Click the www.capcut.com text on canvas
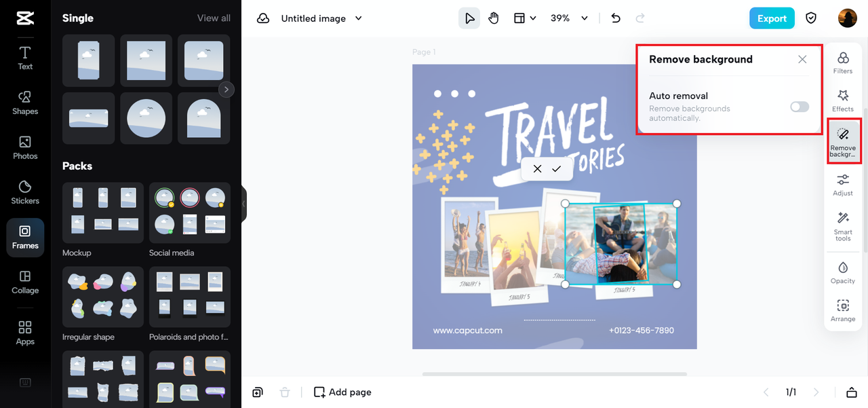 [x=468, y=331]
